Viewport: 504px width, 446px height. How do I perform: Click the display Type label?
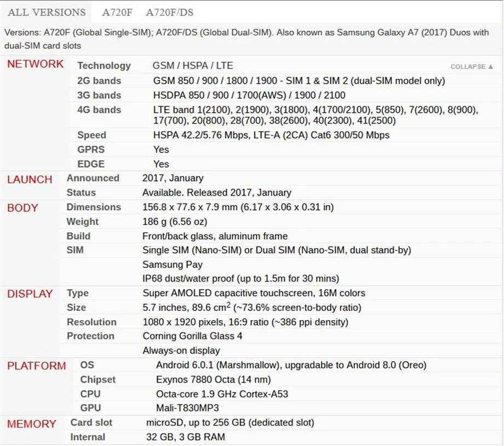pyautogui.click(x=78, y=293)
